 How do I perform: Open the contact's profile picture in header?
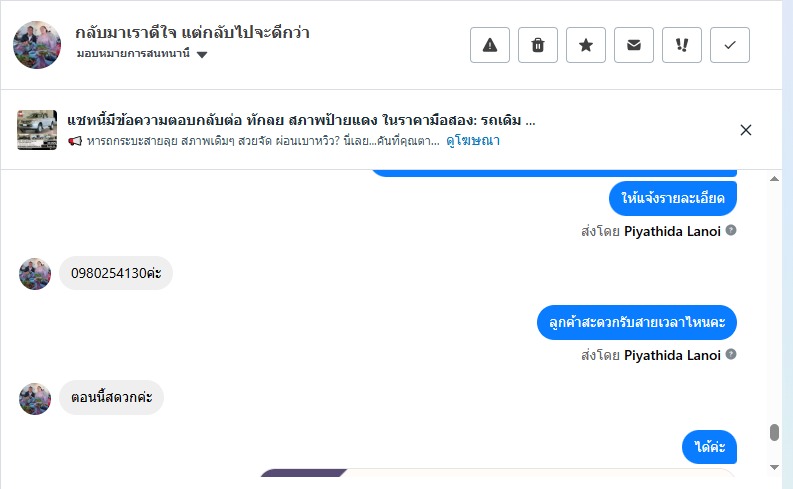pyautogui.click(x=37, y=43)
